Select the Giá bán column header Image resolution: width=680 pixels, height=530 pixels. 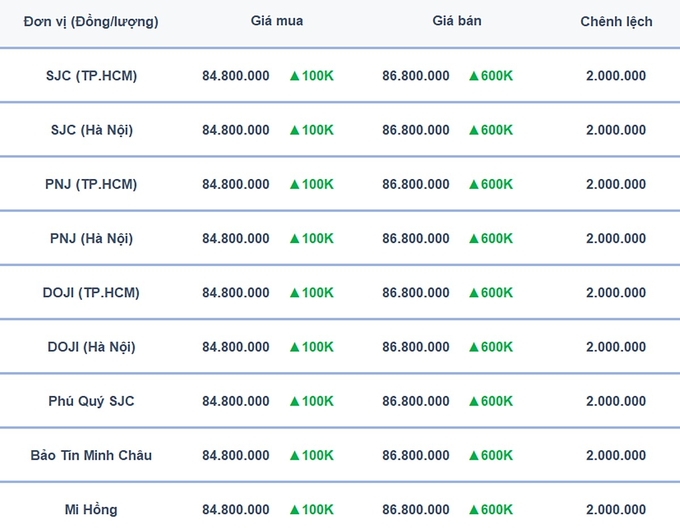pos(457,21)
